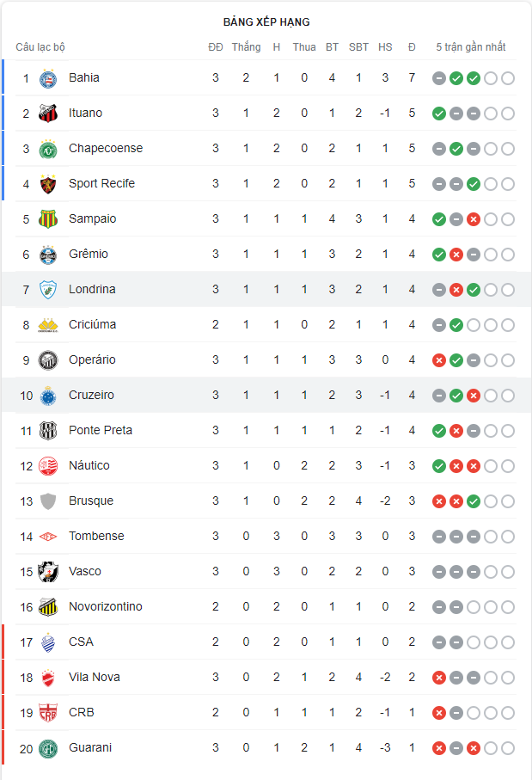This screenshot has width=532, height=780.
Task: Click the Cruzeiro blue logo
Action: pos(48,396)
